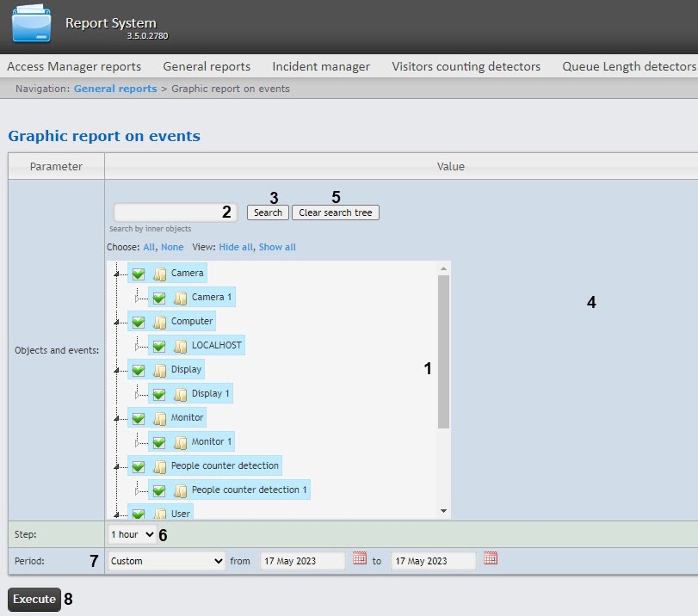The width and height of the screenshot is (698, 616).
Task: Click the Display 1 folder icon
Action: click(x=180, y=394)
